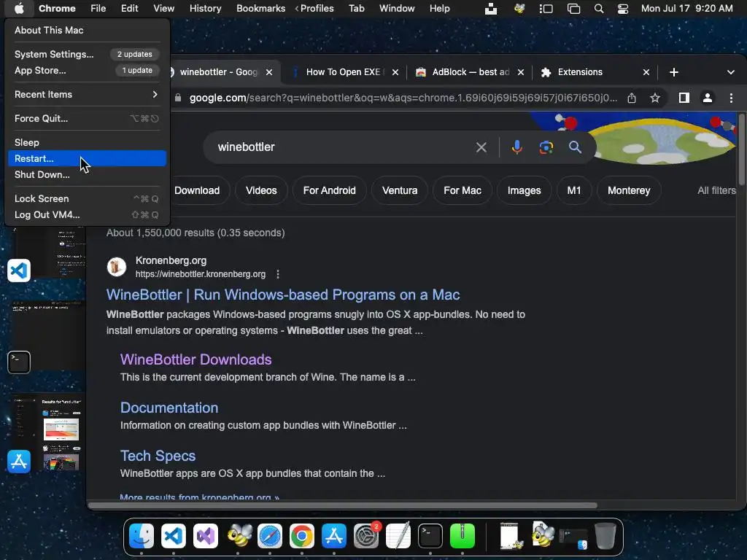Screen dimensions: 747x560
Task: Select Lock Screen menu item
Action: click(87, 198)
